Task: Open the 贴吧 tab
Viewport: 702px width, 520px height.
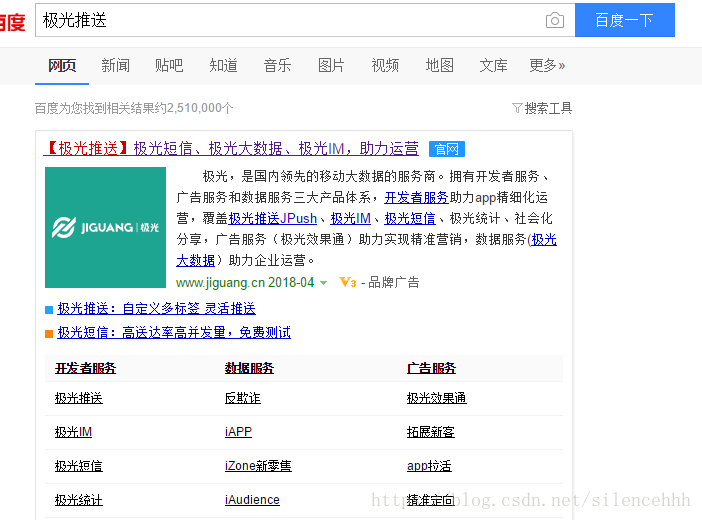Action: (x=169, y=66)
